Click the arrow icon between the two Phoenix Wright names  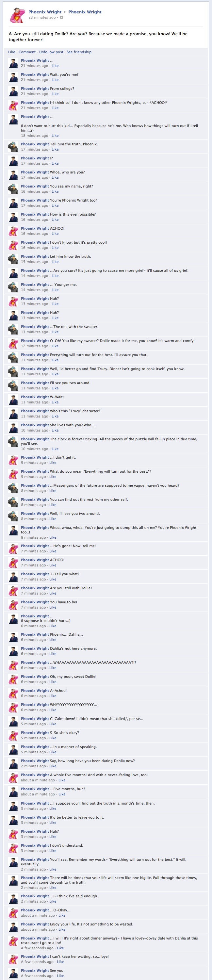pos(65,12)
